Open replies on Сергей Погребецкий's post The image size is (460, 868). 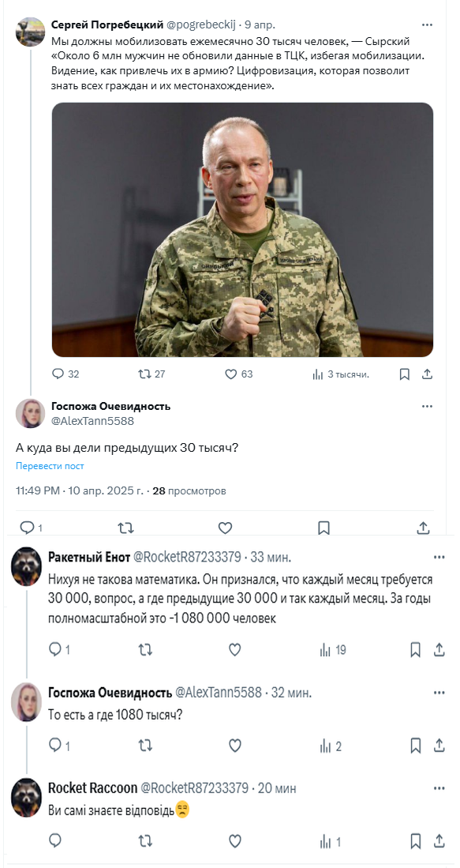65,374
